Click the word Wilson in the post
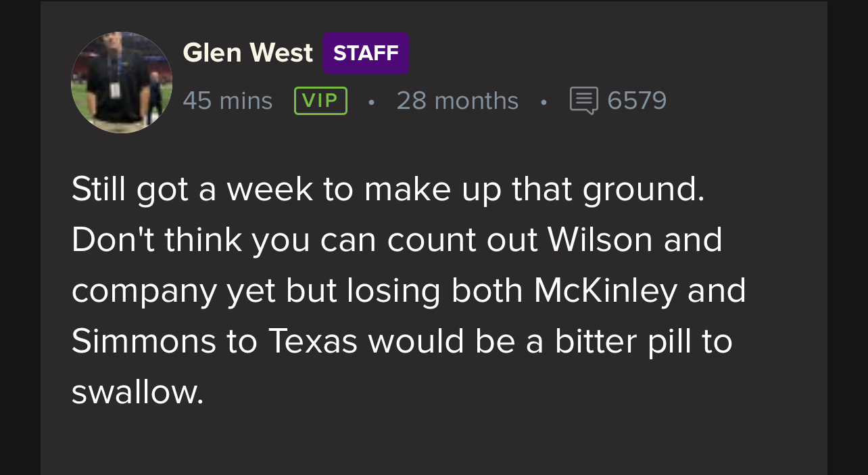The height and width of the screenshot is (475, 868). pos(600,240)
